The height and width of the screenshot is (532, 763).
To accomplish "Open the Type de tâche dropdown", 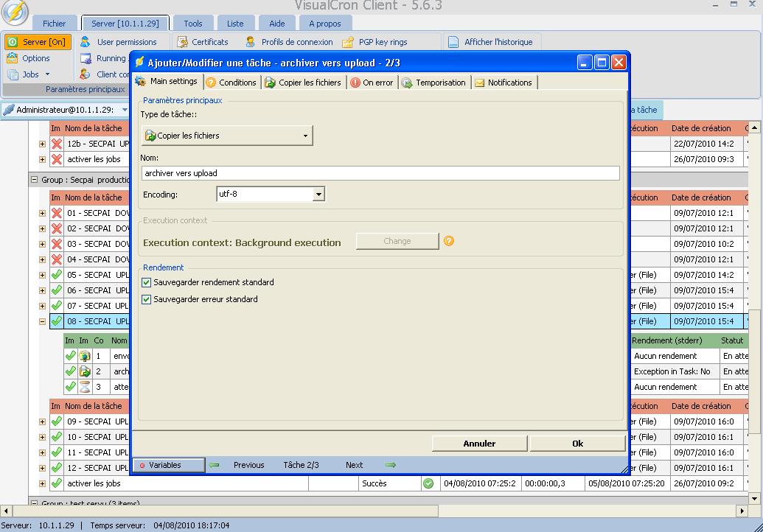I will point(227,136).
